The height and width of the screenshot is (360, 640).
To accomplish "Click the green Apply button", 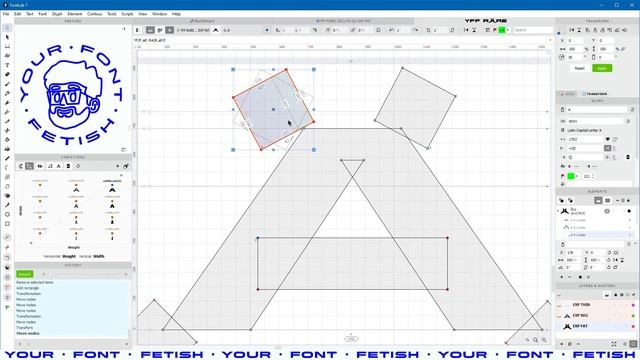I will coord(602,68).
